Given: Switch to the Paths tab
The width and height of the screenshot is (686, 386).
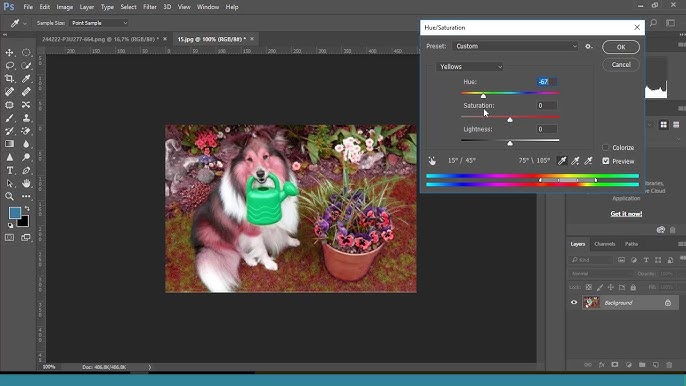Looking at the screenshot, I should coord(631,244).
